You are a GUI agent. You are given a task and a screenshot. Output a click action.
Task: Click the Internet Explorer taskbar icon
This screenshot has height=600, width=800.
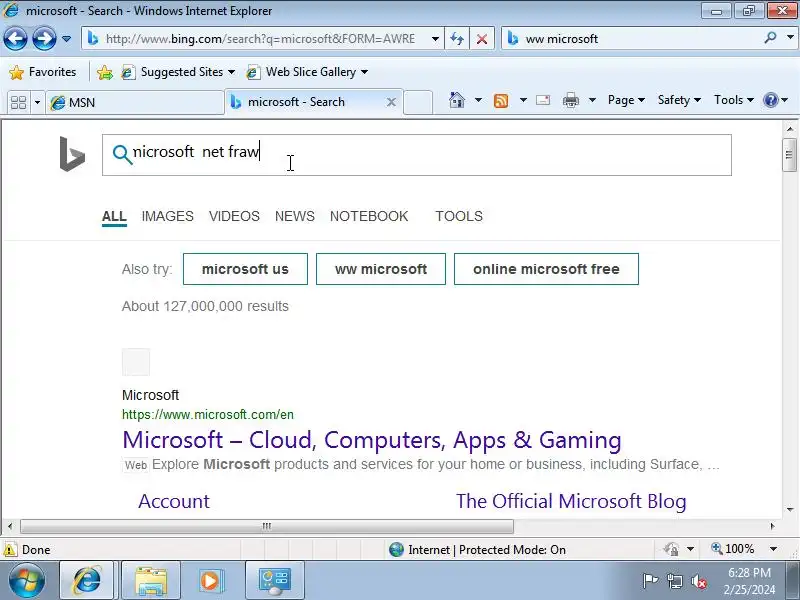coord(89,580)
